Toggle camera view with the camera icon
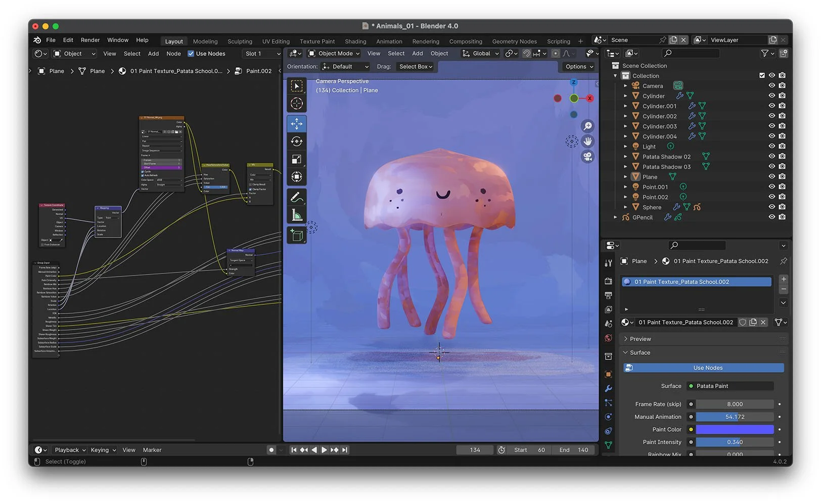The height and width of the screenshot is (504, 821). tap(587, 157)
